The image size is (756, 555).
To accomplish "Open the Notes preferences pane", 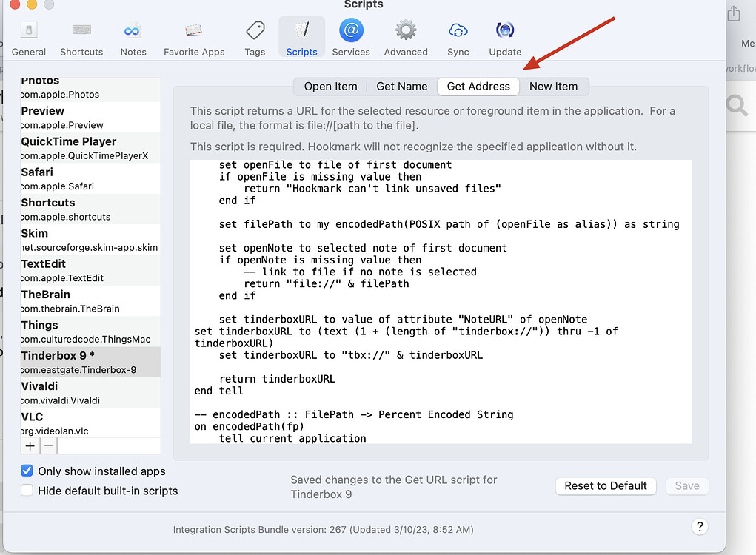I will [133, 38].
